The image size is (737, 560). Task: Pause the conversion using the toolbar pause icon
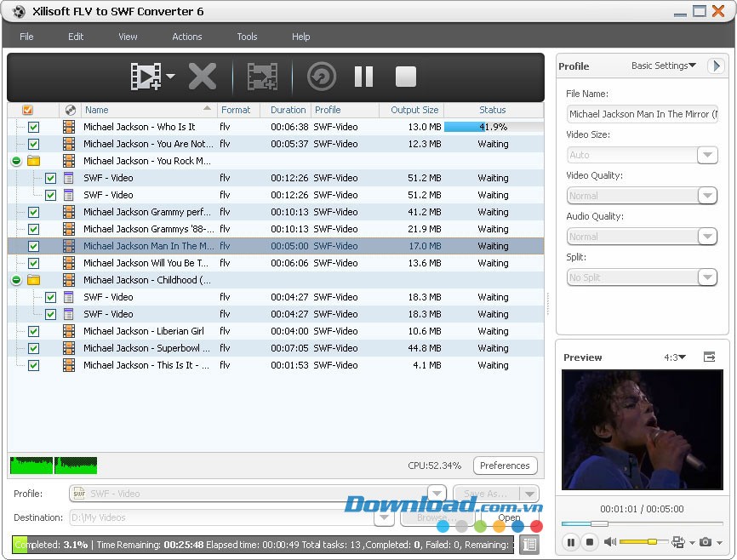point(363,76)
